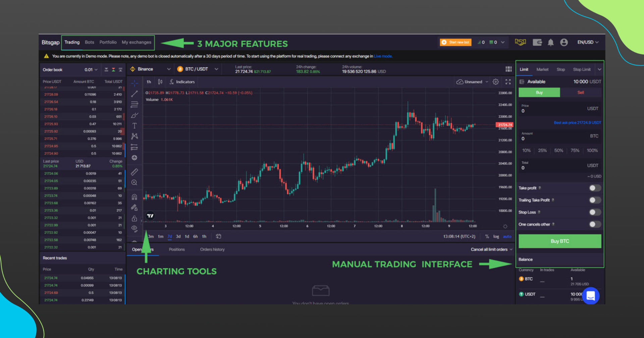This screenshot has width=644, height=338.
Task: Enable the Take profit toggle
Action: coord(595,188)
